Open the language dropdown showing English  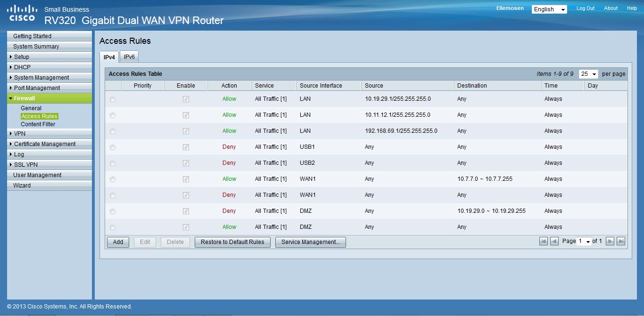coord(549,9)
